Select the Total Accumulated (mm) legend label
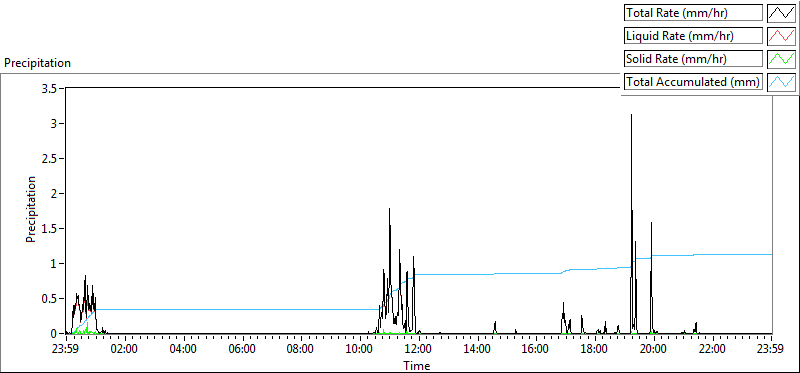This screenshot has width=800, height=373. coord(693,82)
